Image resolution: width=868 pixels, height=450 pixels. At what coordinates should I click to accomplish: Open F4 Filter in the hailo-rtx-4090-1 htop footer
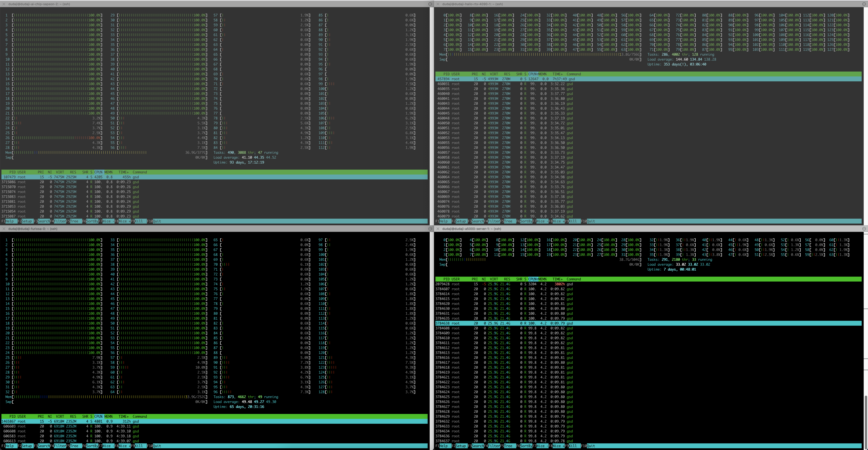click(492, 221)
